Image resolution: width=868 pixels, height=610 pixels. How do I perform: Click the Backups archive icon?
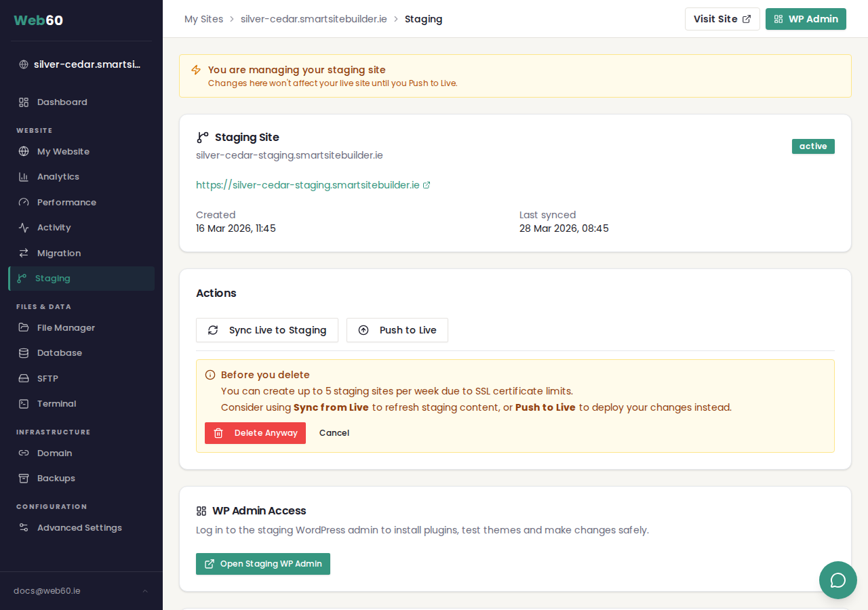click(23, 478)
